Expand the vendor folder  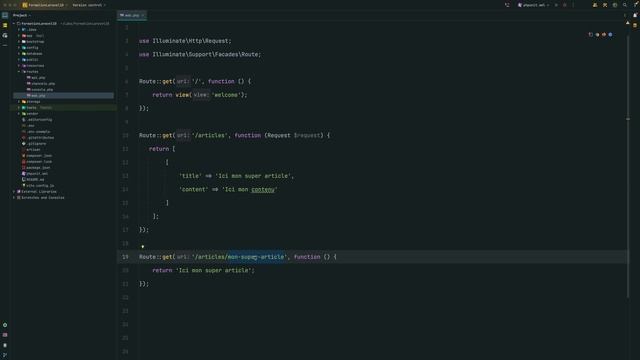click(19, 113)
